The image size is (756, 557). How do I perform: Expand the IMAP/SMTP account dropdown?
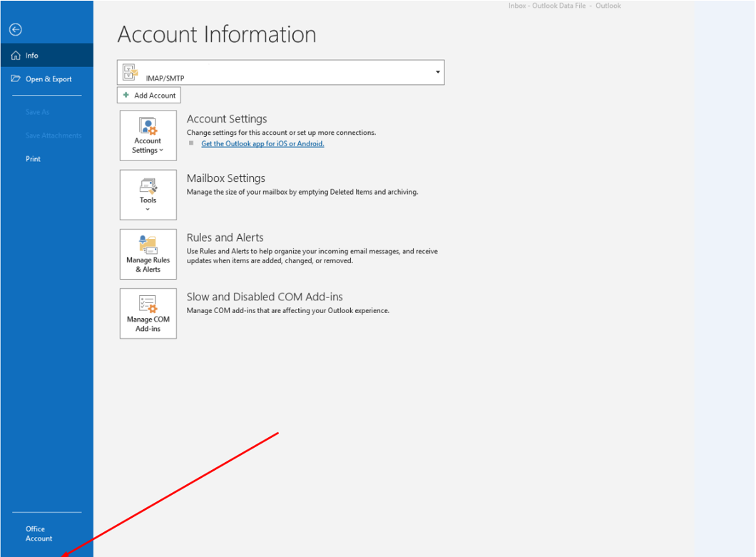click(280, 72)
